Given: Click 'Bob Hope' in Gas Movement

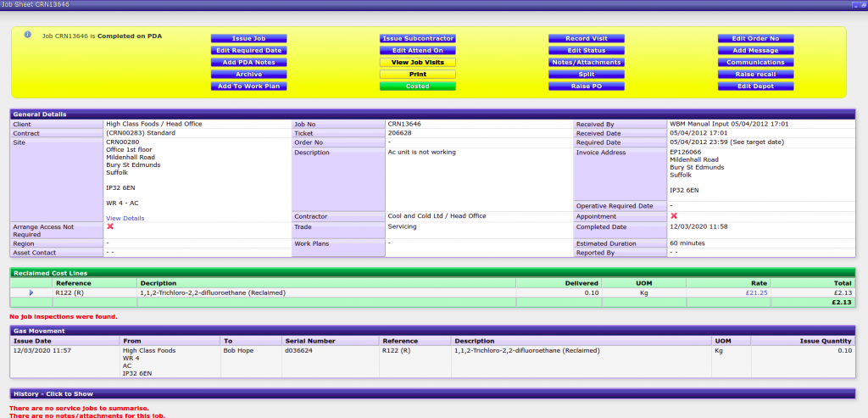Looking at the screenshot, I should [x=237, y=350].
